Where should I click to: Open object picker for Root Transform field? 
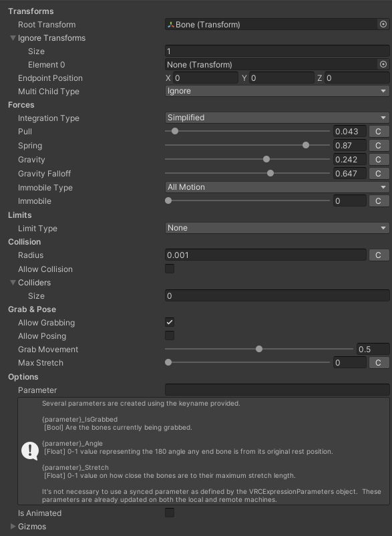[383, 24]
